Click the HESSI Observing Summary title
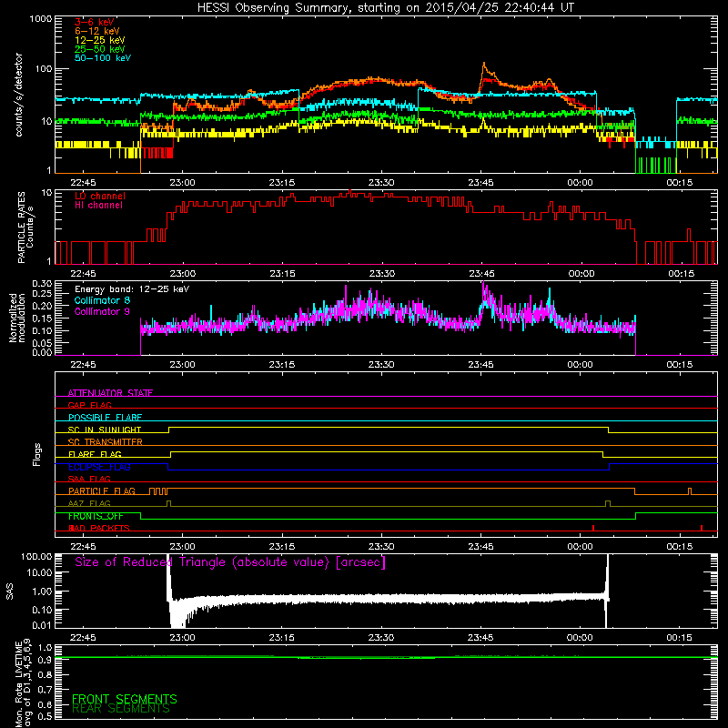This screenshot has height=728, width=728. (x=385, y=8)
